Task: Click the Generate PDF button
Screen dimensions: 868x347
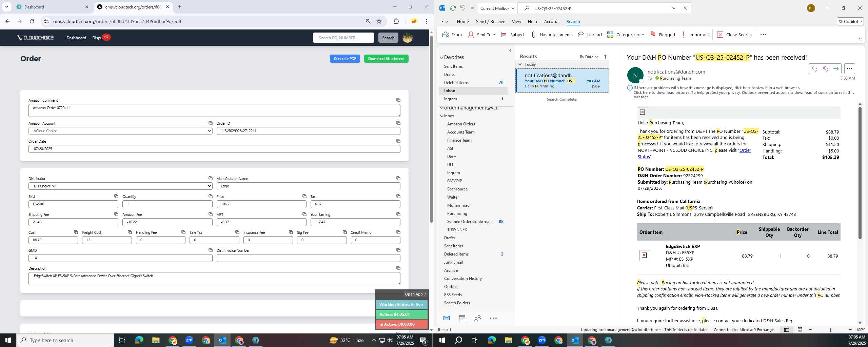Action: 345,59
